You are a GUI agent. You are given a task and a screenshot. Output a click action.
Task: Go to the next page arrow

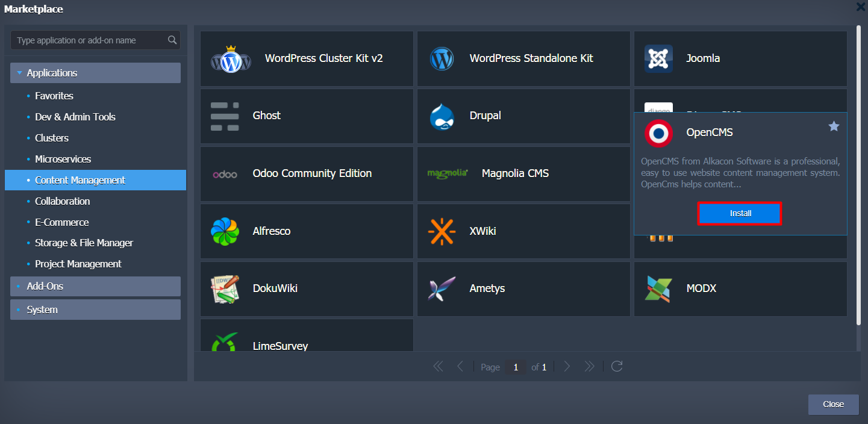[567, 366]
